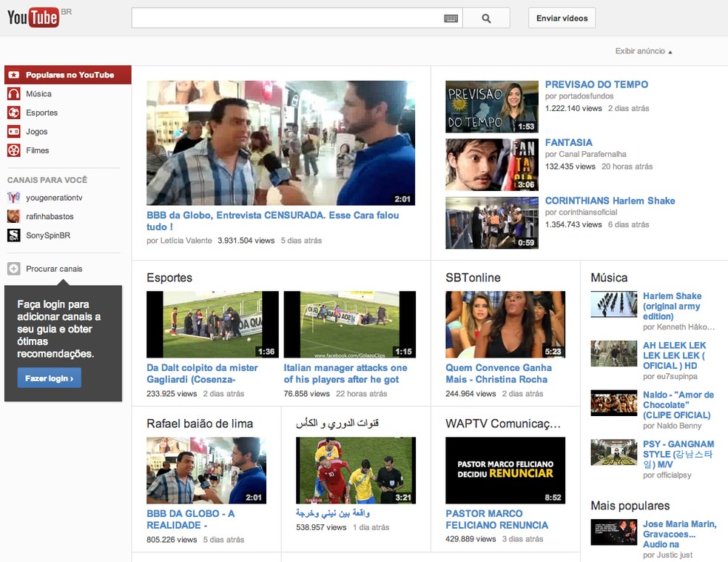Viewport: 728px width, 562px height.
Task: Click the Enviar vídeos button
Action: [x=562, y=18]
